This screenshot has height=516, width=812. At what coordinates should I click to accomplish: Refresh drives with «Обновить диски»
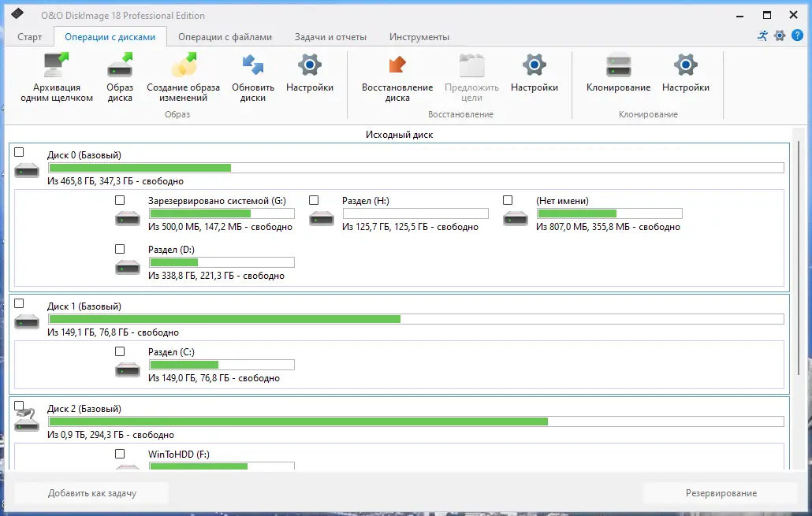pyautogui.click(x=253, y=77)
